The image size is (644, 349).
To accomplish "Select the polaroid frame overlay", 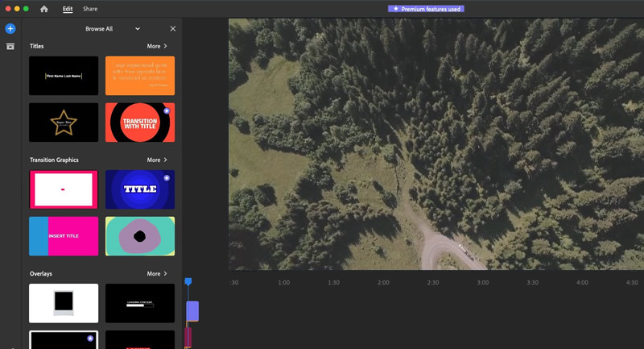I will [64, 303].
